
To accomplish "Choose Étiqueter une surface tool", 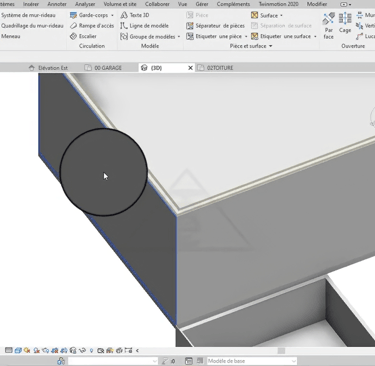I will pos(281,36).
